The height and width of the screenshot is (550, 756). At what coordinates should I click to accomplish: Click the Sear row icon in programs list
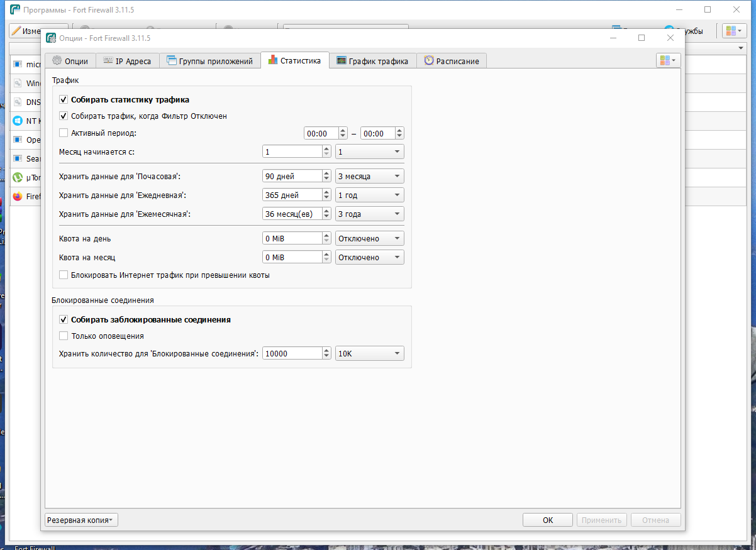[18, 158]
